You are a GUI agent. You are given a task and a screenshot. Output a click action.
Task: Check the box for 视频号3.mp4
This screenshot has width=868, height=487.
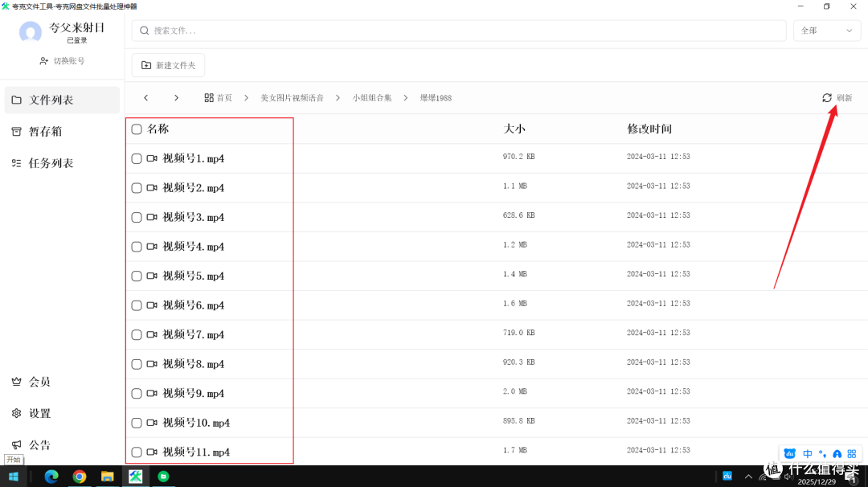point(136,218)
